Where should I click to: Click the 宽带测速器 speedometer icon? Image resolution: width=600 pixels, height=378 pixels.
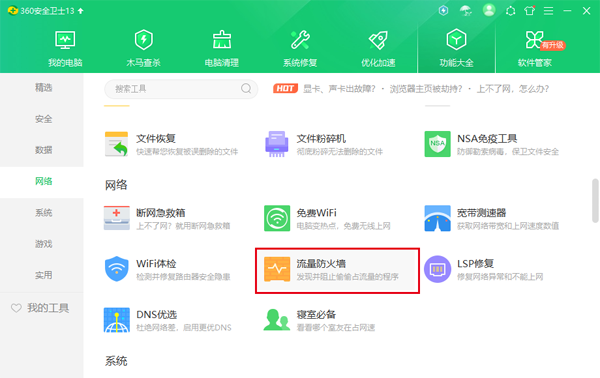[x=437, y=218]
